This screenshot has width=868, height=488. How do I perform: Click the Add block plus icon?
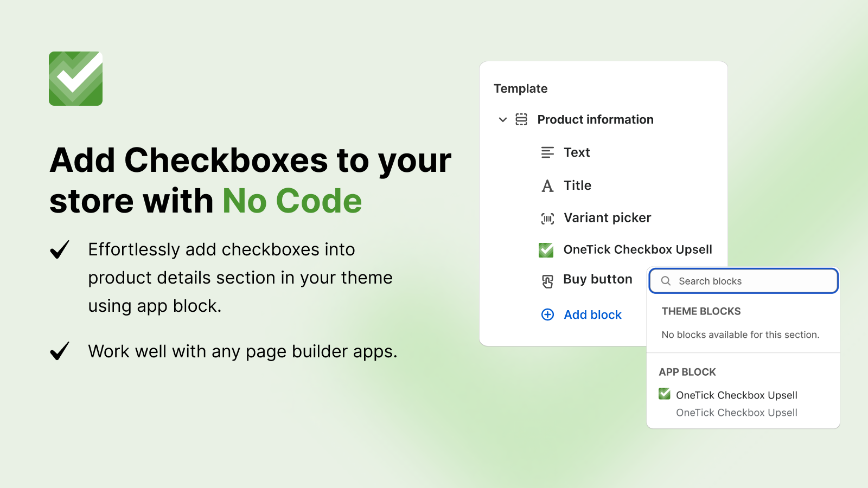547,314
